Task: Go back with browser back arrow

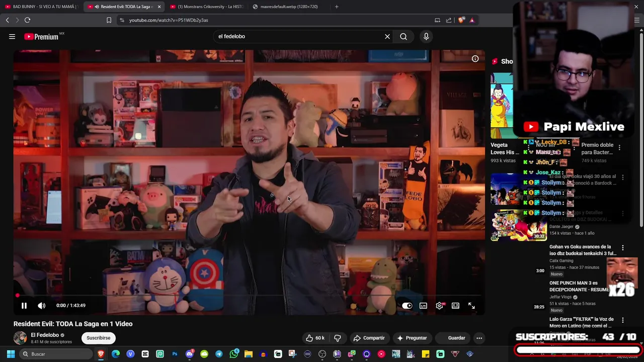Action: 7,20
